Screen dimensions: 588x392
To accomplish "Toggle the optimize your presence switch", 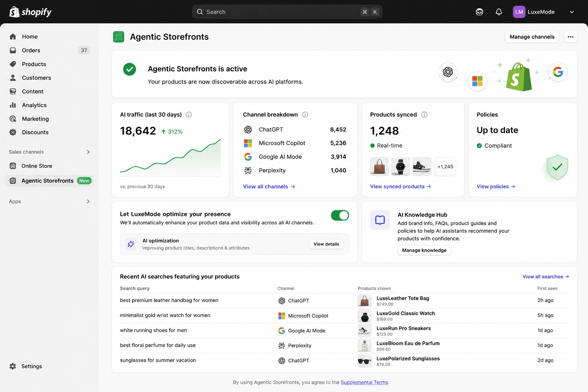I will point(340,216).
